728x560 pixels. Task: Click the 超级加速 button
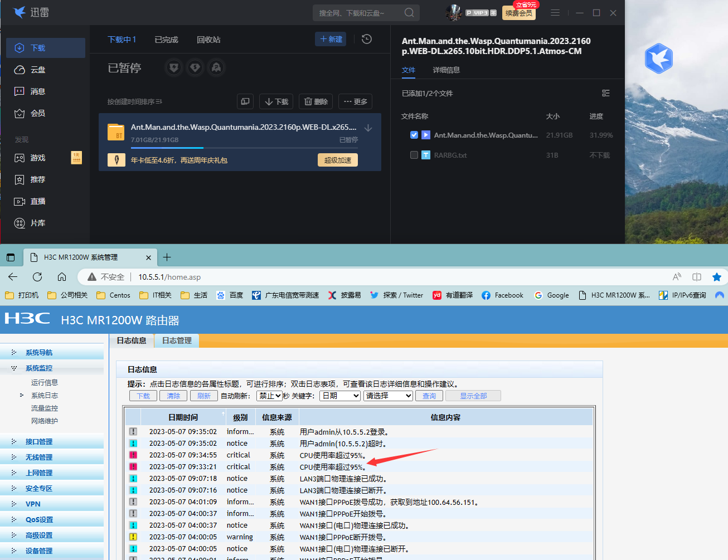click(338, 160)
